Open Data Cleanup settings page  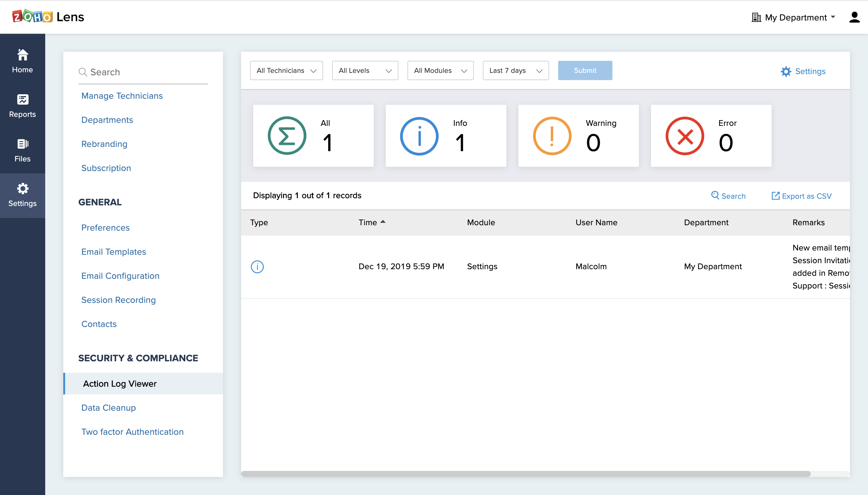click(108, 408)
